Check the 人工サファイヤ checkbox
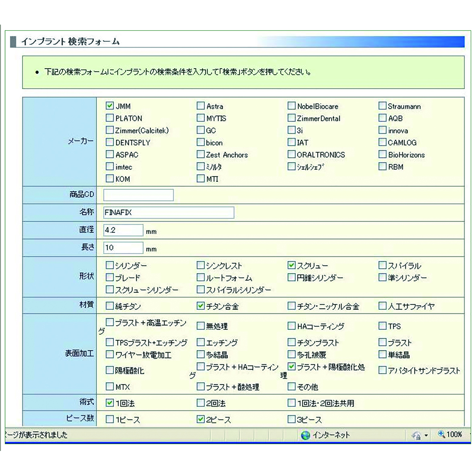The height and width of the screenshot is (476, 476). 382,306
